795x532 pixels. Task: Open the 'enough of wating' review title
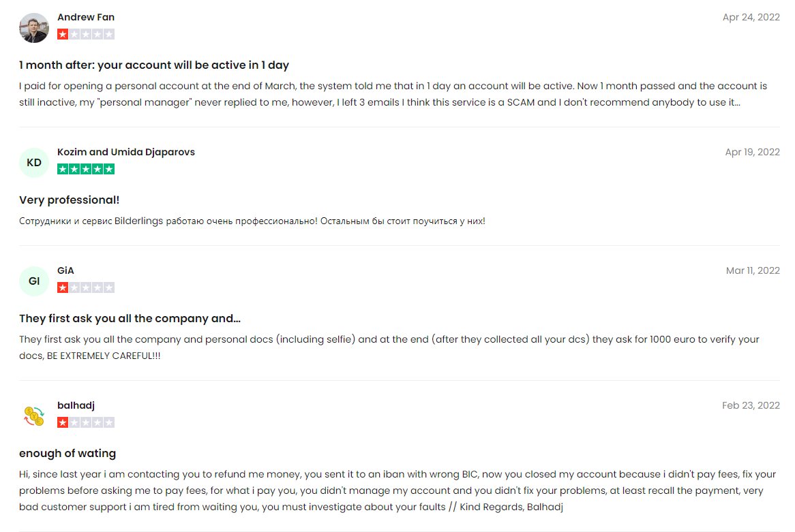67,454
